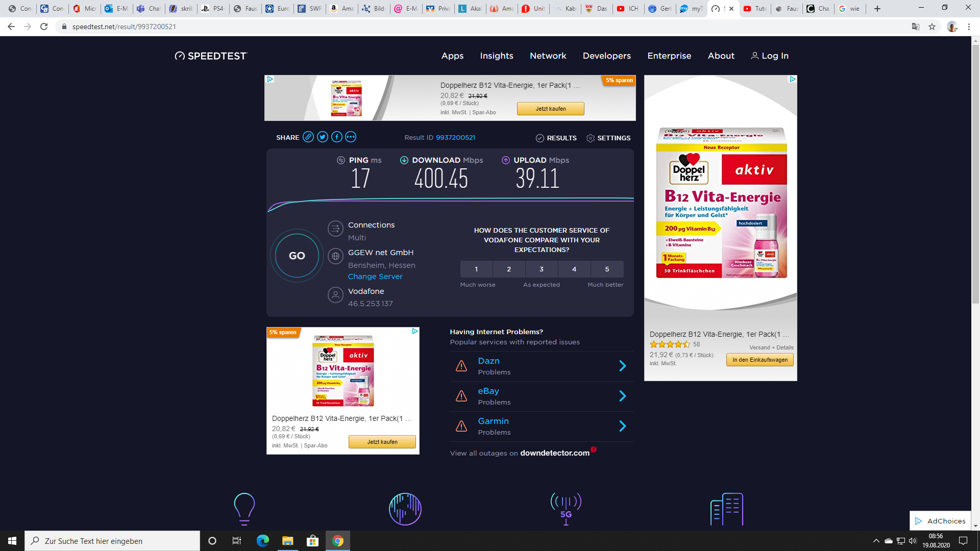This screenshot has width=980, height=551.
Task: Click the Results checkmark icon
Action: [540, 138]
